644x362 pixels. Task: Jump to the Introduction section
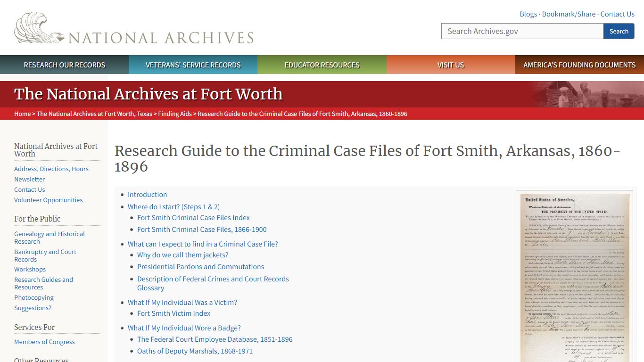coord(147,194)
